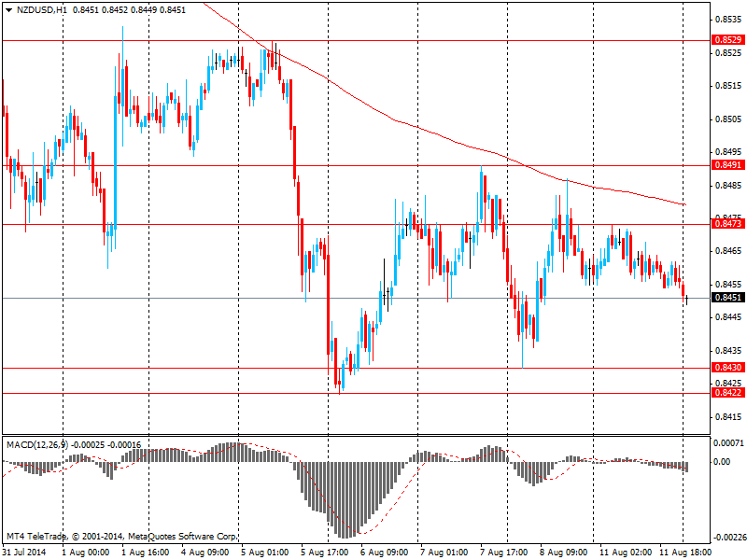Select the 0.8422 red price level label

[728, 392]
